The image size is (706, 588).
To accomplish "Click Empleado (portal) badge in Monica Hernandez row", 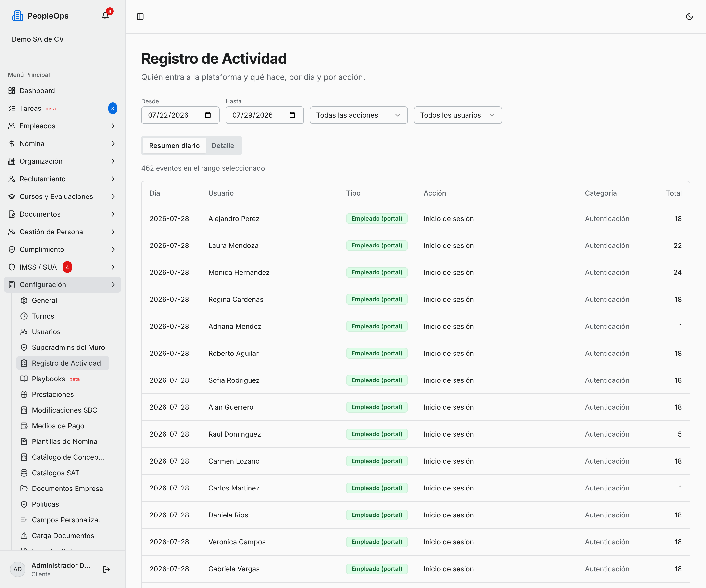I will tap(377, 272).
